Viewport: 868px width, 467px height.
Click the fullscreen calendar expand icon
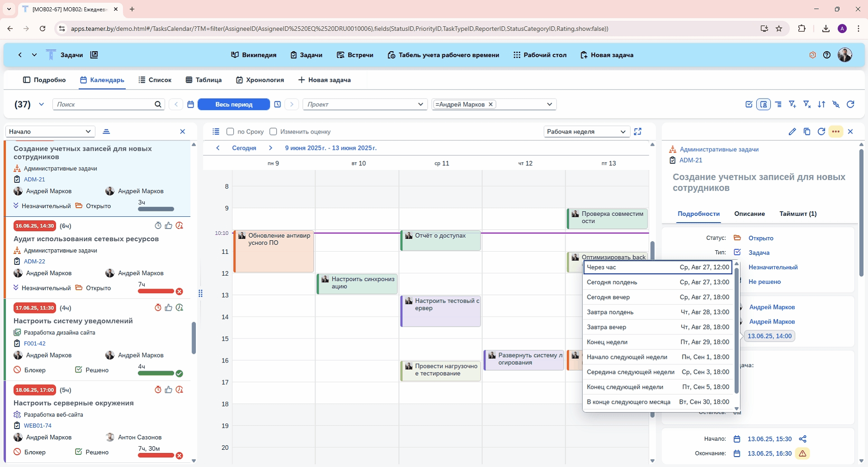[638, 132]
